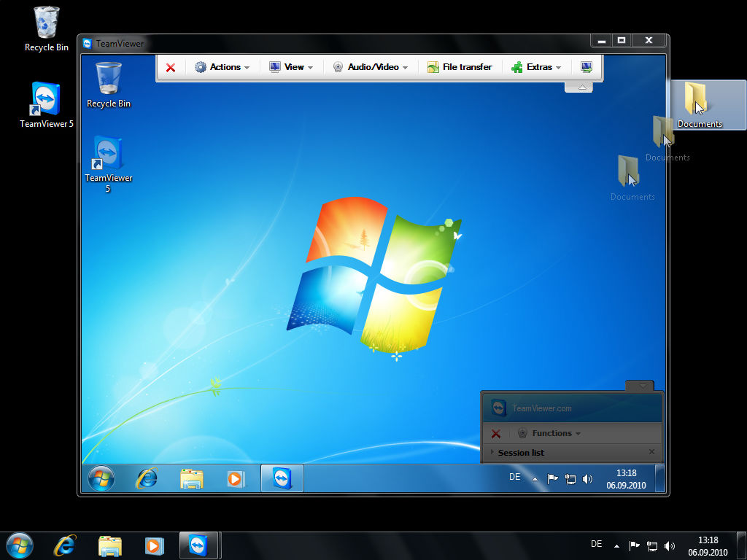The height and width of the screenshot is (560, 747).
Task: Click the volume icon in the local system tray
Action: 670,546
